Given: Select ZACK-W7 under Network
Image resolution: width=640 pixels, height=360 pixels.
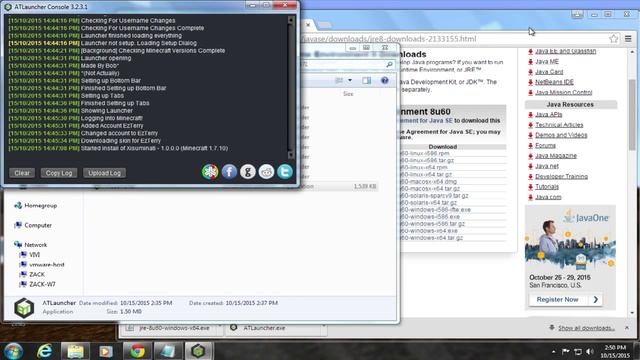Looking at the screenshot, I should [x=42, y=284].
